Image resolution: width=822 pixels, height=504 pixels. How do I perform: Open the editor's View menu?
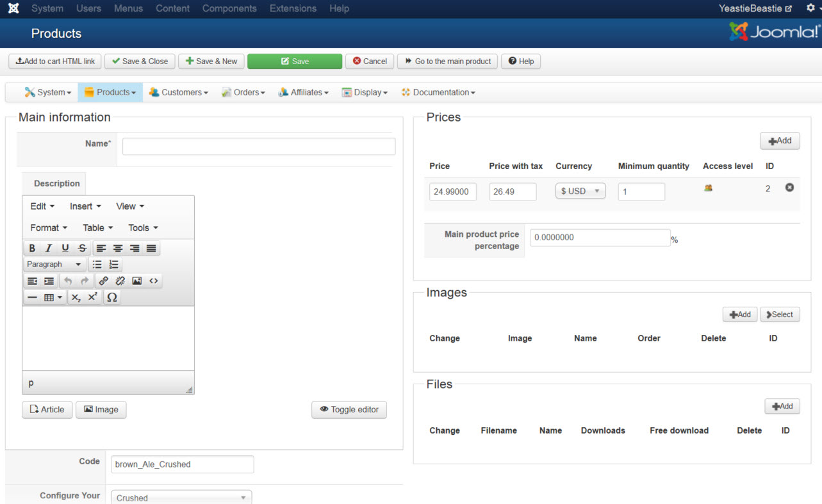pyautogui.click(x=130, y=206)
